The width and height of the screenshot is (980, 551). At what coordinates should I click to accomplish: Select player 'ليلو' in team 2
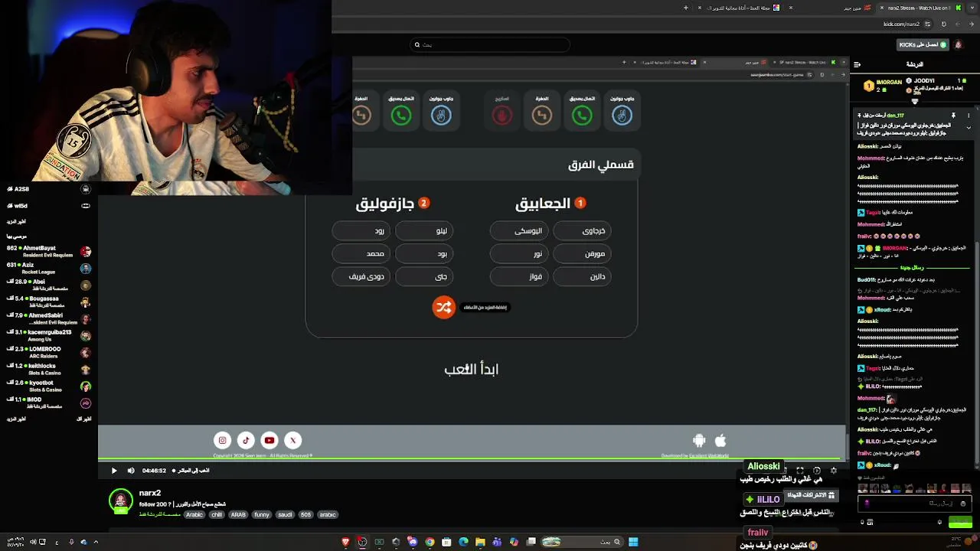click(x=423, y=230)
